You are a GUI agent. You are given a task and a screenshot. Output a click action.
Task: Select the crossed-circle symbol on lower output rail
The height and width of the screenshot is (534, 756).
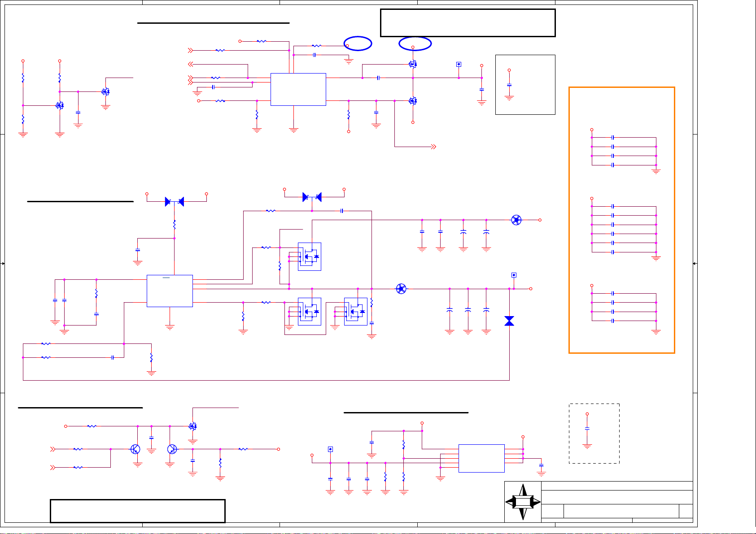pos(401,289)
